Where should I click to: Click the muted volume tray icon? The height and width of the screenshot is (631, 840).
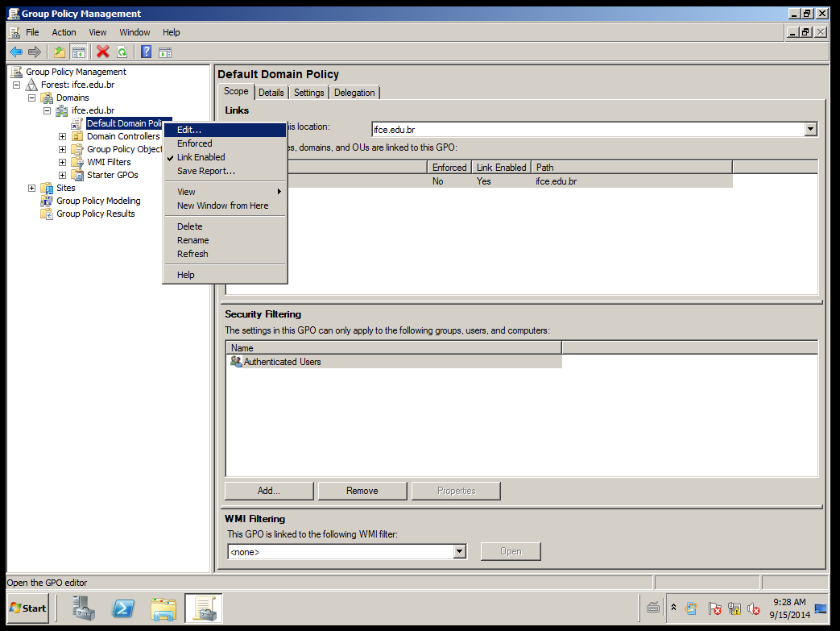[754, 608]
